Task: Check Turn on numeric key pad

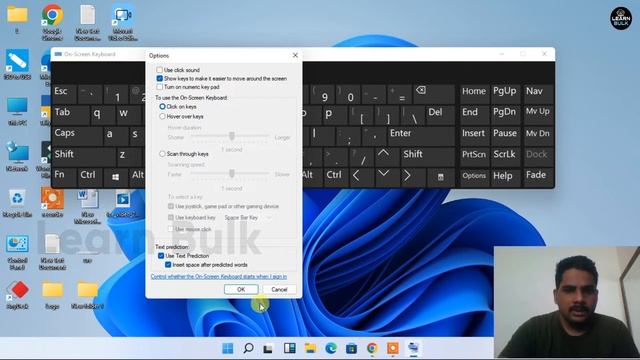Action: (160, 87)
